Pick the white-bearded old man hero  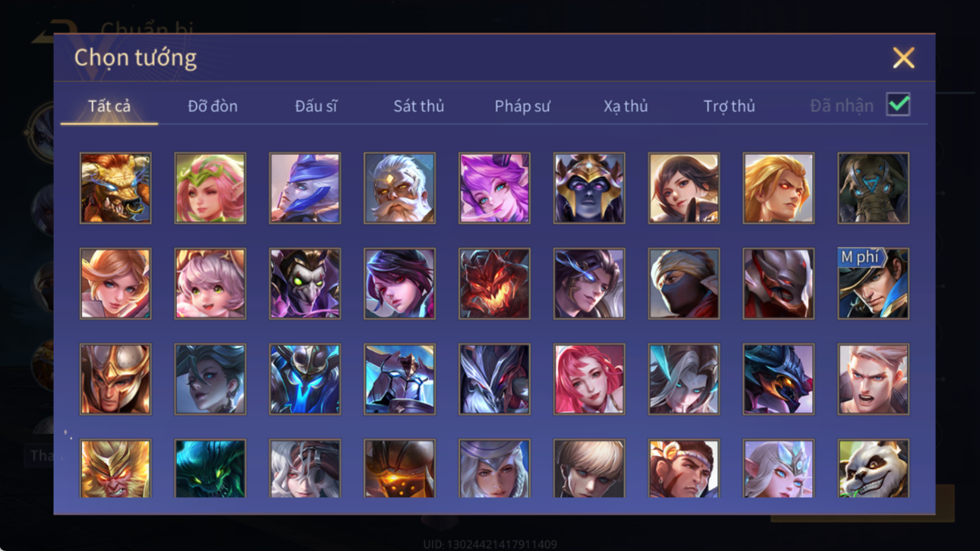coord(399,188)
